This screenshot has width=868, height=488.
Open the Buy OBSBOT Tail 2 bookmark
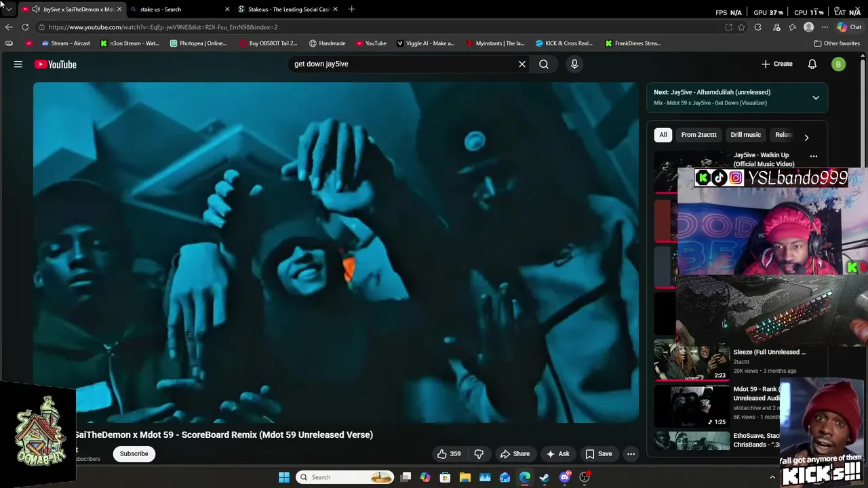pyautogui.click(x=268, y=43)
